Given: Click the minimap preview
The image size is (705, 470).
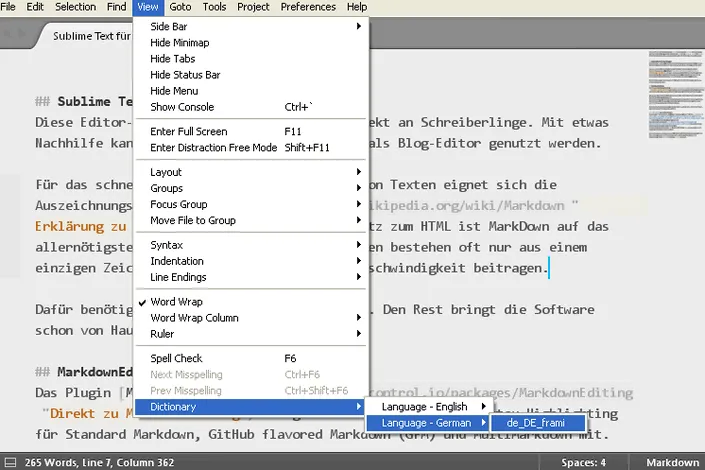Looking at the screenshot, I should pos(675,94).
